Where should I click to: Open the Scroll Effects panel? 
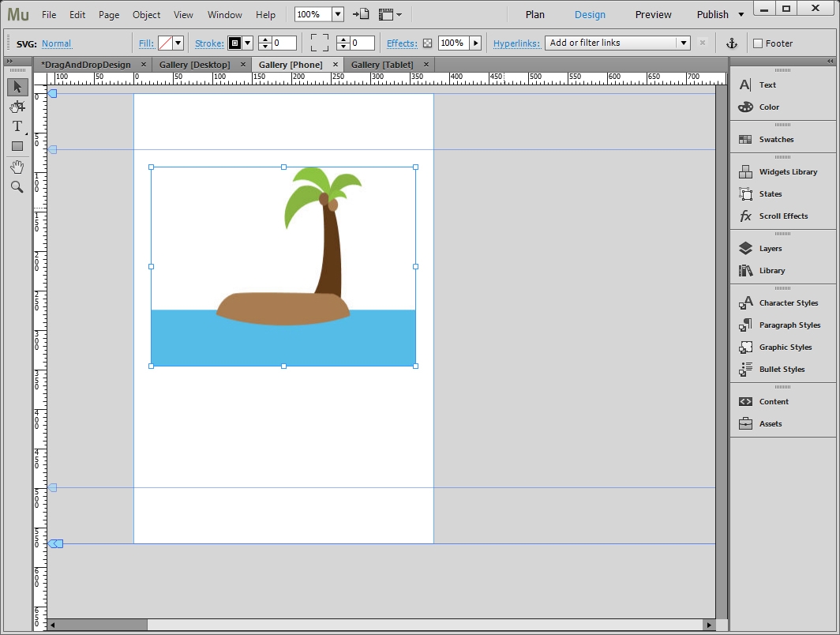pos(782,216)
